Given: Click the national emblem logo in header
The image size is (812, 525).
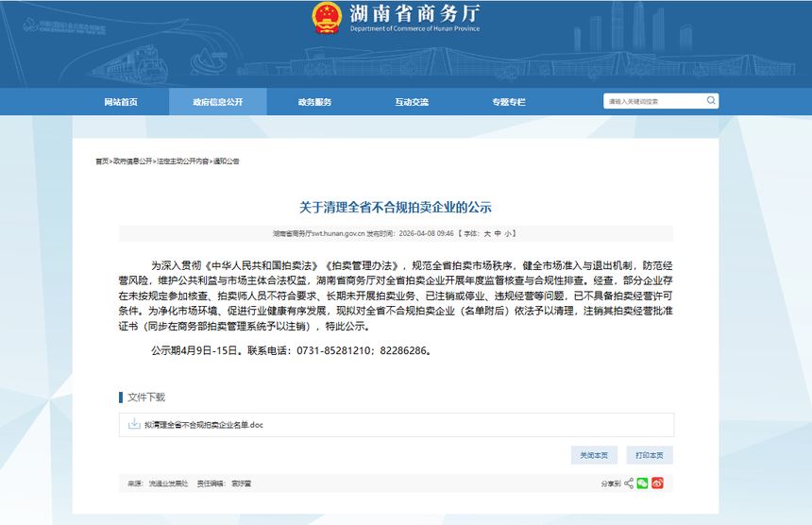Looking at the screenshot, I should click(x=328, y=18).
